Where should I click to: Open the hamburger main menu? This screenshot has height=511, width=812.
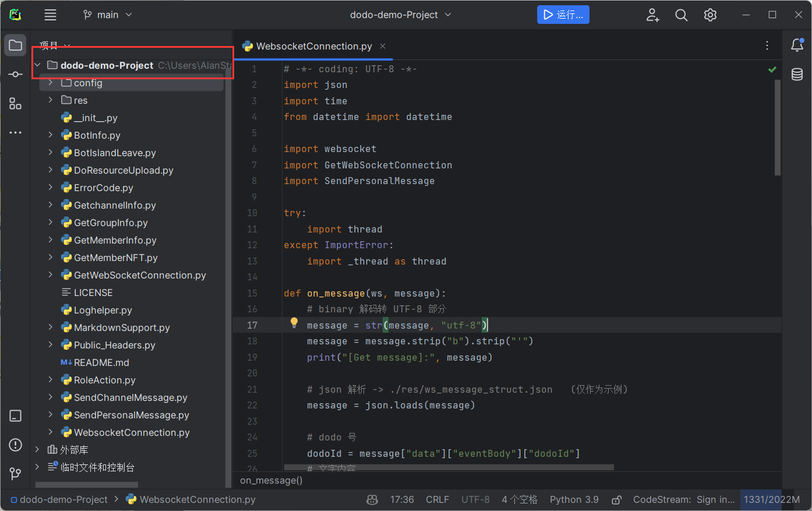[x=51, y=15]
